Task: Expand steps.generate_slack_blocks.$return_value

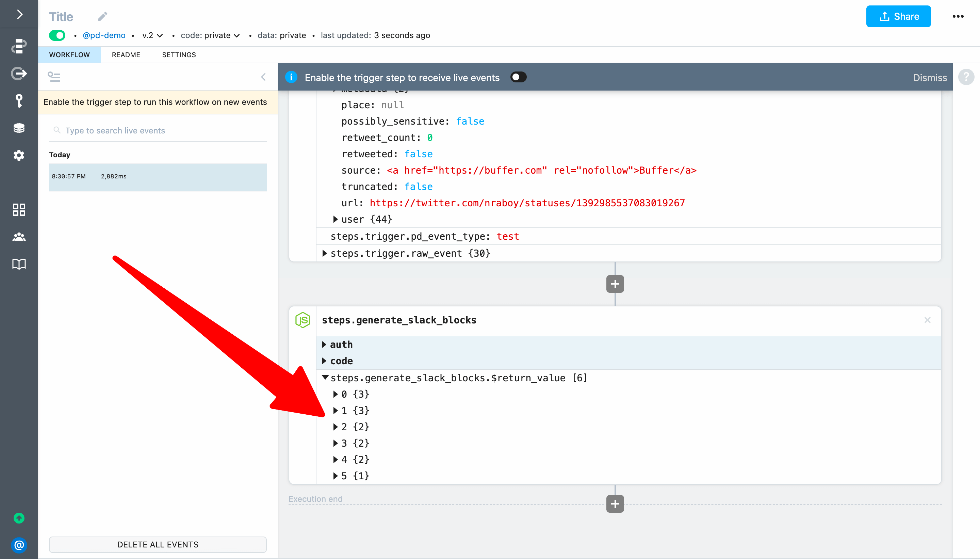Action: point(326,378)
